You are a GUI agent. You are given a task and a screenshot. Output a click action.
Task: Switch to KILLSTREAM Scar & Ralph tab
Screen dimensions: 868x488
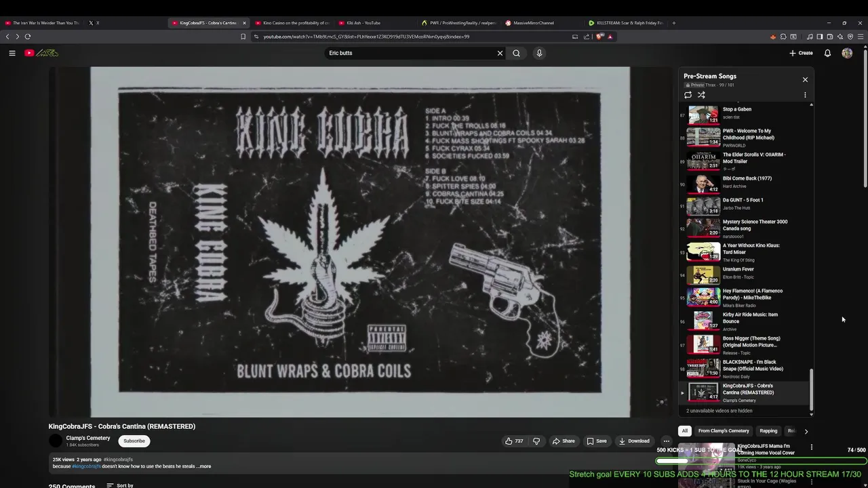(625, 23)
